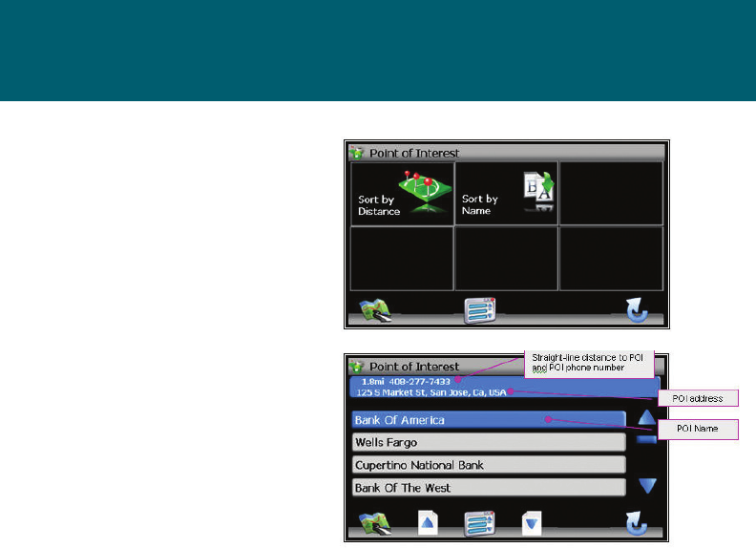Tap Point of Interest title icon on bank list screen
The width and height of the screenshot is (756, 548).
coord(356,367)
